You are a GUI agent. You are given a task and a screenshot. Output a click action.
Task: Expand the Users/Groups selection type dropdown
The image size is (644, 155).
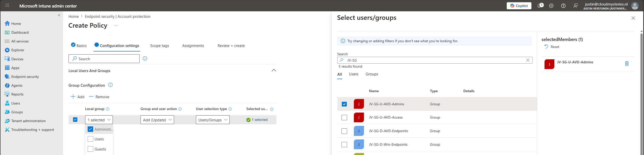click(213, 120)
